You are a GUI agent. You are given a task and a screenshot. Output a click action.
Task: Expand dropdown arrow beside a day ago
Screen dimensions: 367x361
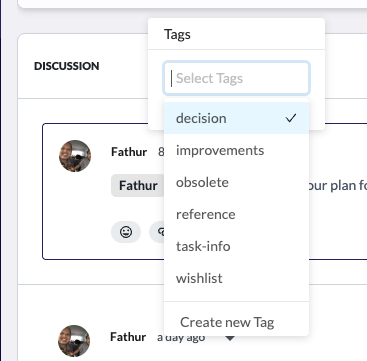[x=230, y=338]
